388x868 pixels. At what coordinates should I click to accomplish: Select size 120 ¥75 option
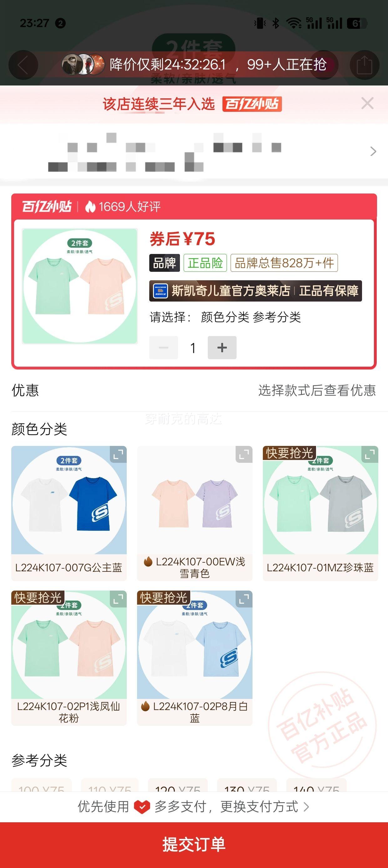point(178,785)
